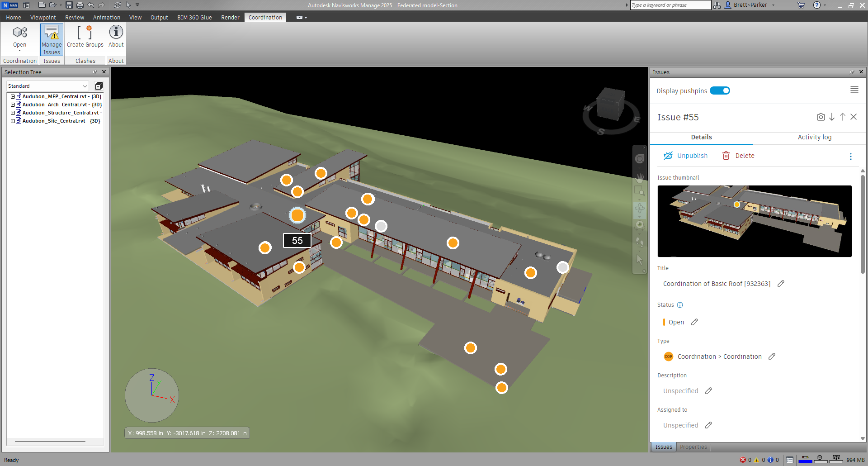Edit the Description with the pencil icon
This screenshot has width=868, height=466.
point(708,391)
